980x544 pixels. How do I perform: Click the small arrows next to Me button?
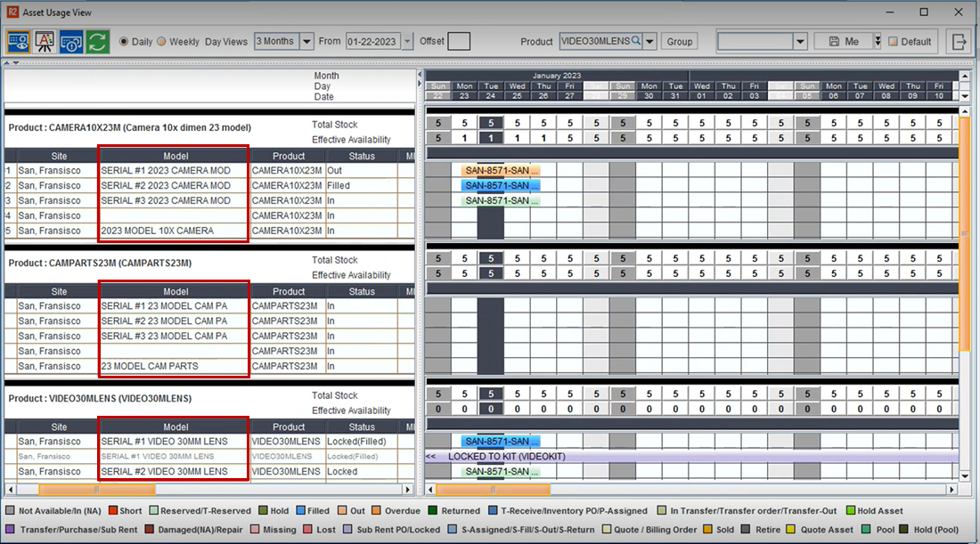coord(878,41)
